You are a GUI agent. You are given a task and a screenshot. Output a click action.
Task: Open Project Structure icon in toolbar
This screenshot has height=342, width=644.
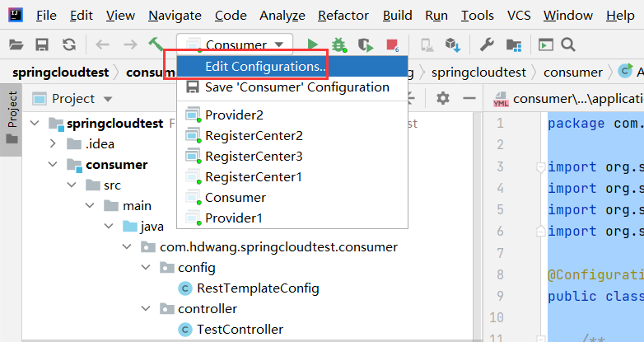(514, 45)
